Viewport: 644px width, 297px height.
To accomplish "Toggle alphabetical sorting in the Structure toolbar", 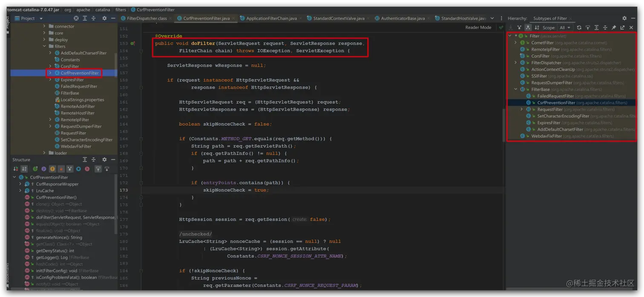I will coord(24,169).
